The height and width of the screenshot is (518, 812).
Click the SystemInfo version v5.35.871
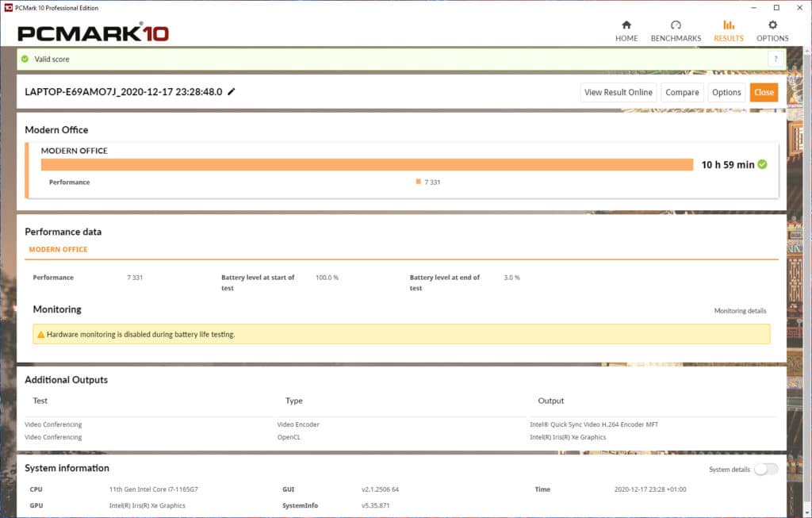(x=375, y=505)
